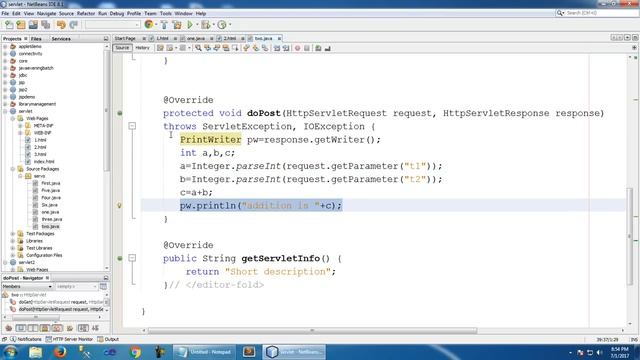Screen dimensions: 640x360
Task: Click the Open Project toolbar icon
Action: coord(33,25)
